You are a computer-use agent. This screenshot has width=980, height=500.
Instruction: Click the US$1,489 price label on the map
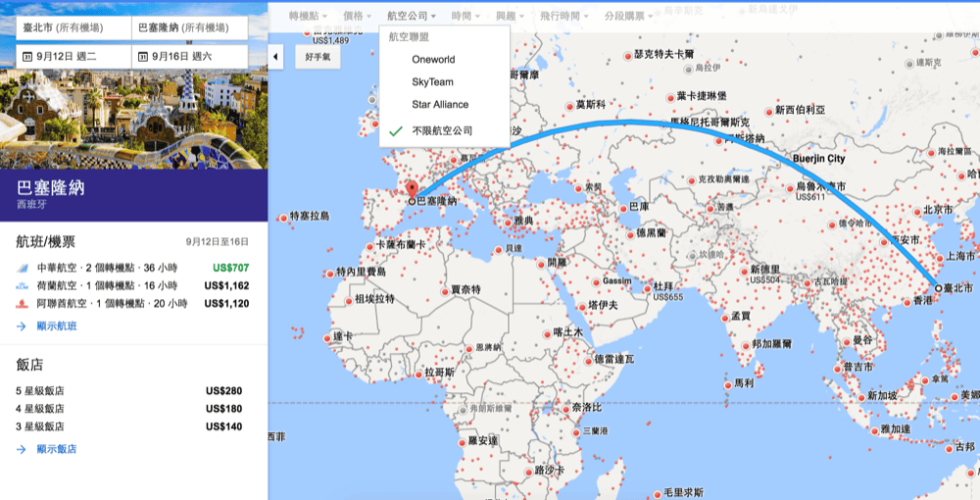328,40
